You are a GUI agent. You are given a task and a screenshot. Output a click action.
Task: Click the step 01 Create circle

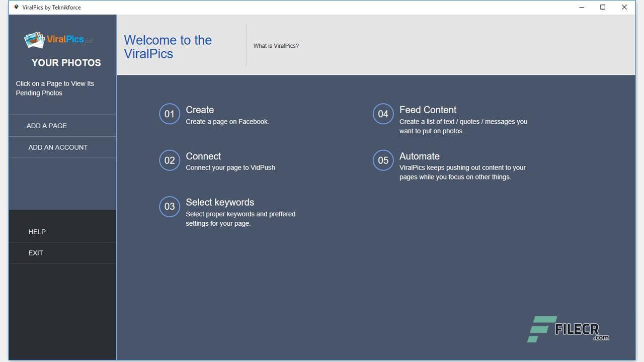[x=170, y=114]
